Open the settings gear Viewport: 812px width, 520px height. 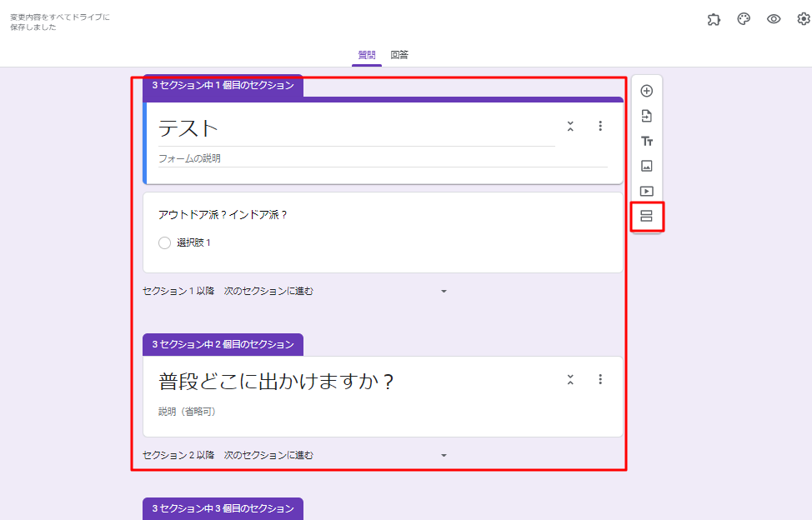click(803, 19)
